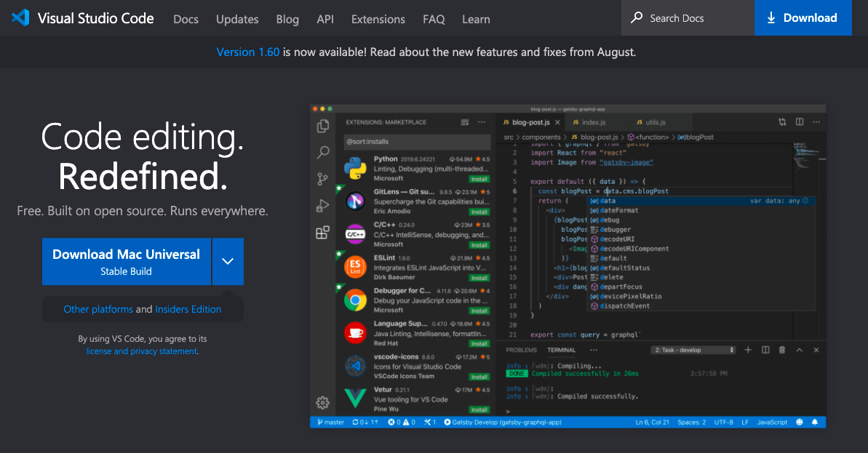Open license and privacy statement link
This screenshot has width=868, height=453.
tap(142, 351)
